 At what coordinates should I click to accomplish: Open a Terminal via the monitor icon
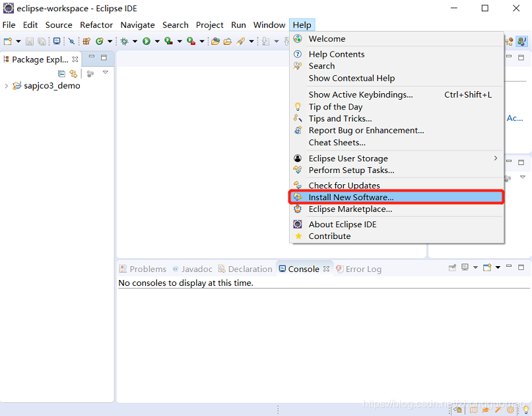click(57, 41)
